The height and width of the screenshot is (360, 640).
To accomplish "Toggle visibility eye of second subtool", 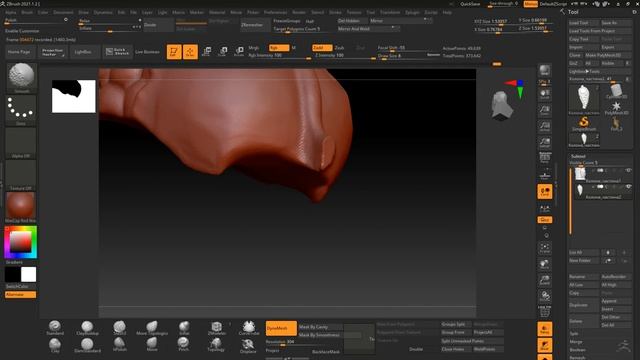I will [628, 186].
